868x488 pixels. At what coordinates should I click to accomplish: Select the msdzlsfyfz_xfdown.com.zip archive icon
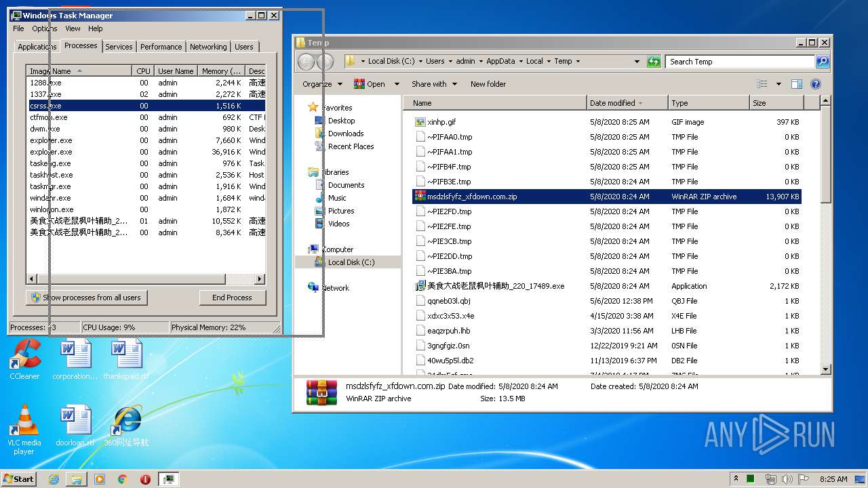420,197
